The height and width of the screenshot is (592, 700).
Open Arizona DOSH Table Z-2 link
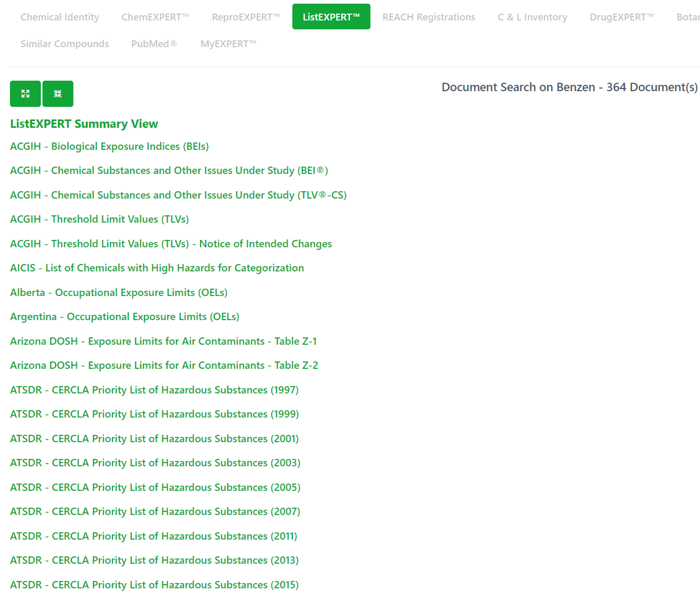pyautogui.click(x=164, y=365)
